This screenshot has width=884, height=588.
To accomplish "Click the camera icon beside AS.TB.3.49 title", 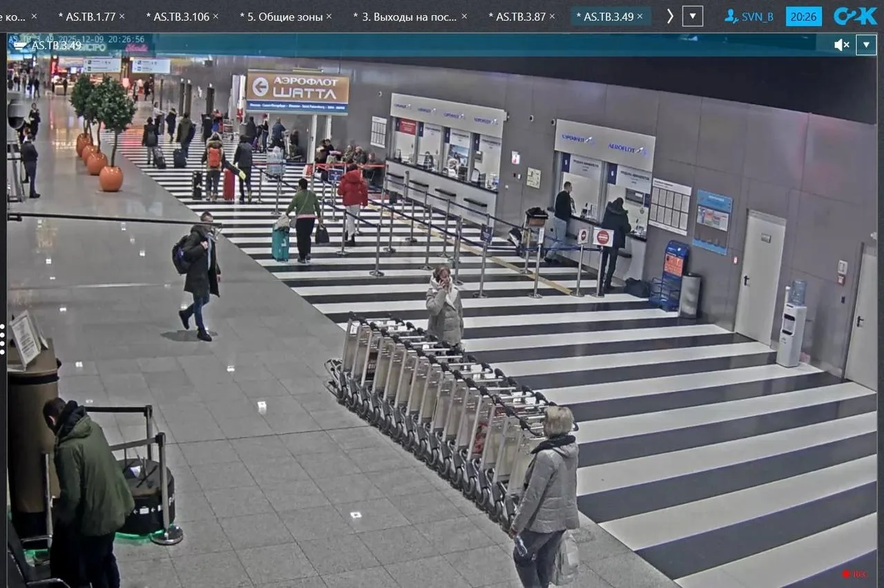I will point(21,46).
